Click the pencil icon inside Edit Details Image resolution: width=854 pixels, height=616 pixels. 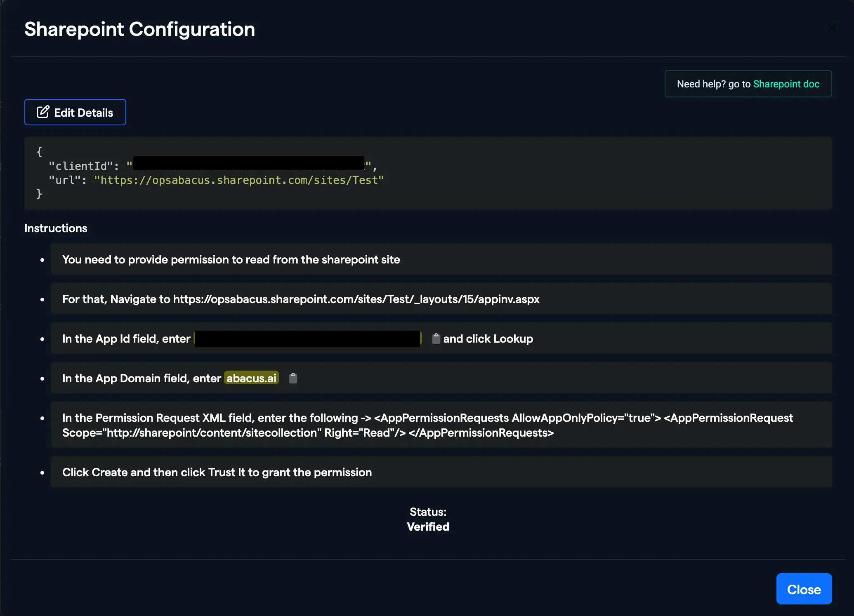pos(43,112)
